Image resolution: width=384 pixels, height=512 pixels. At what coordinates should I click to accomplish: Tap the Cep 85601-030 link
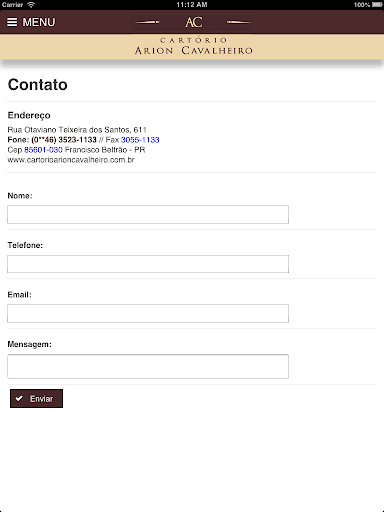43,150
